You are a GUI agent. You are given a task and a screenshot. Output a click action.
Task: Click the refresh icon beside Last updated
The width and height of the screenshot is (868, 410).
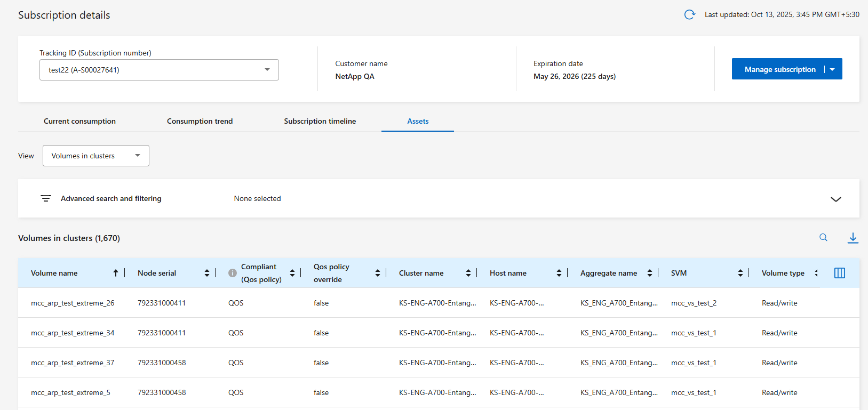pos(689,15)
